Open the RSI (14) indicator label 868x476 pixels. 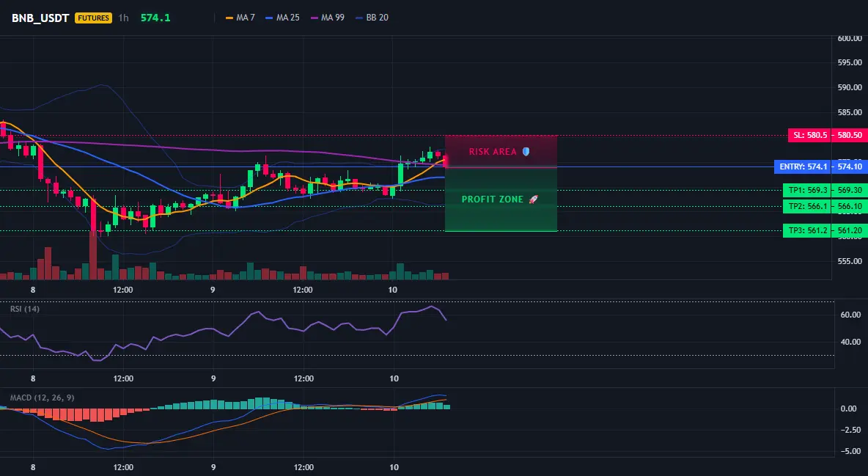point(25,309)
